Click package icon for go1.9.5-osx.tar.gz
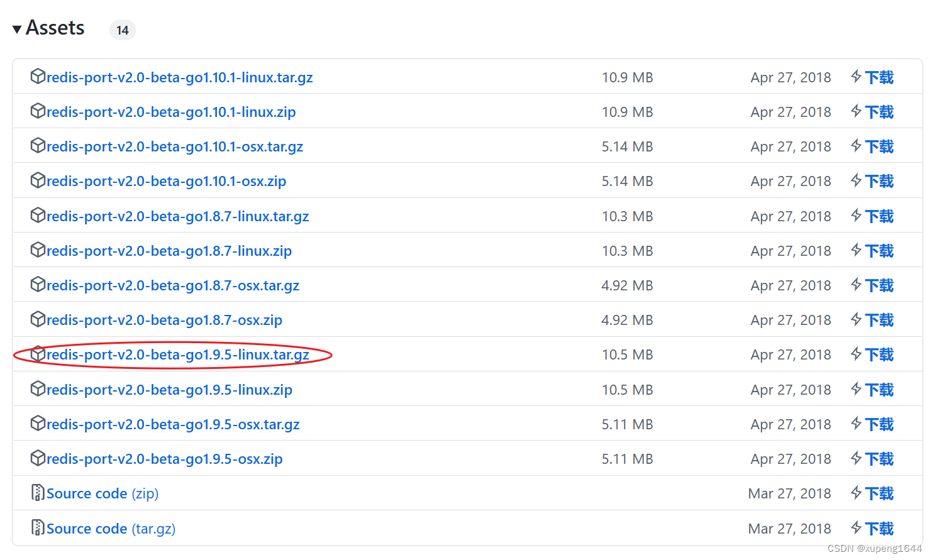 pos(38,424)
